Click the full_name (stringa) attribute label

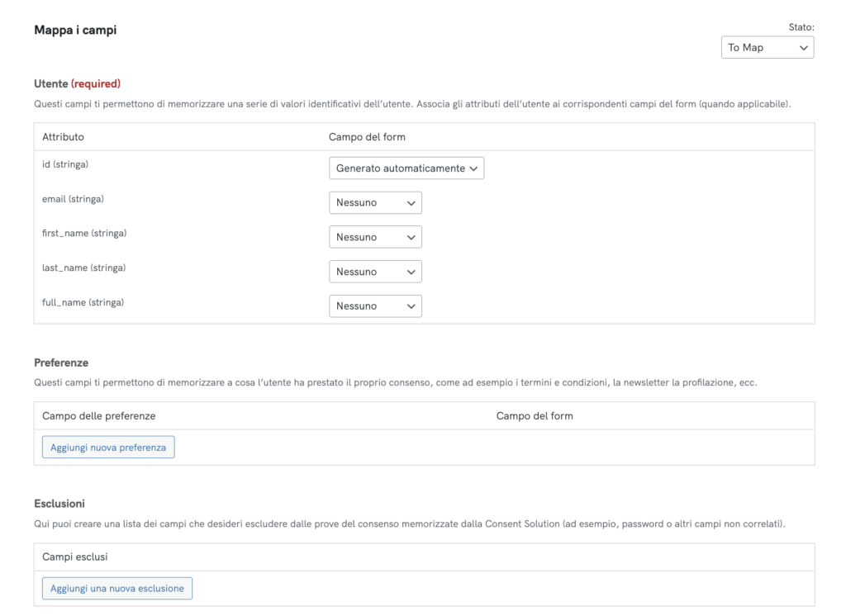(83, 303)
